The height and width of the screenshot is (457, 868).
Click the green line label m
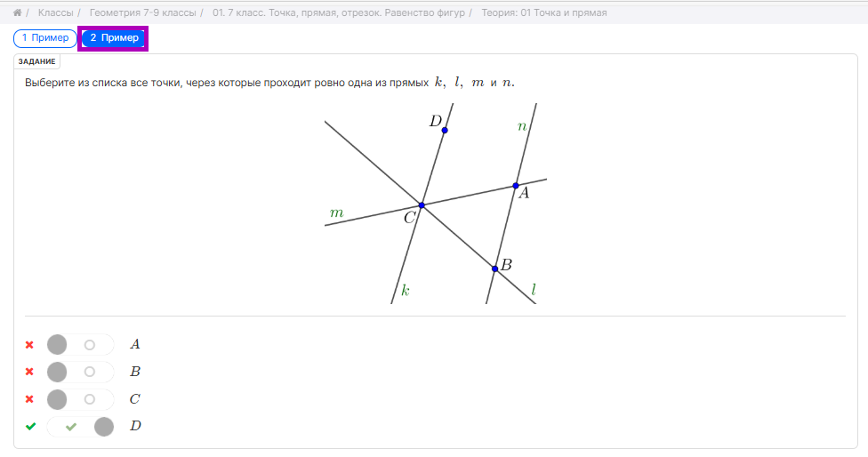click(336, 212)
